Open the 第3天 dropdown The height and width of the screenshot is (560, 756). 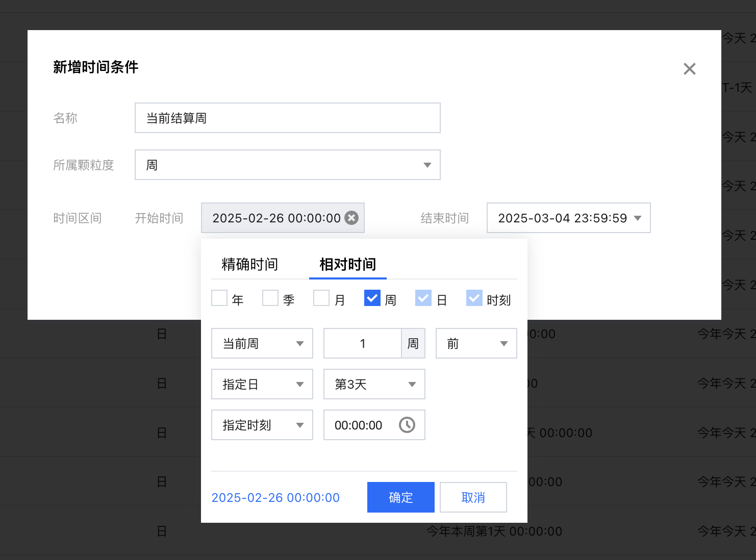[x=374, y=384]
